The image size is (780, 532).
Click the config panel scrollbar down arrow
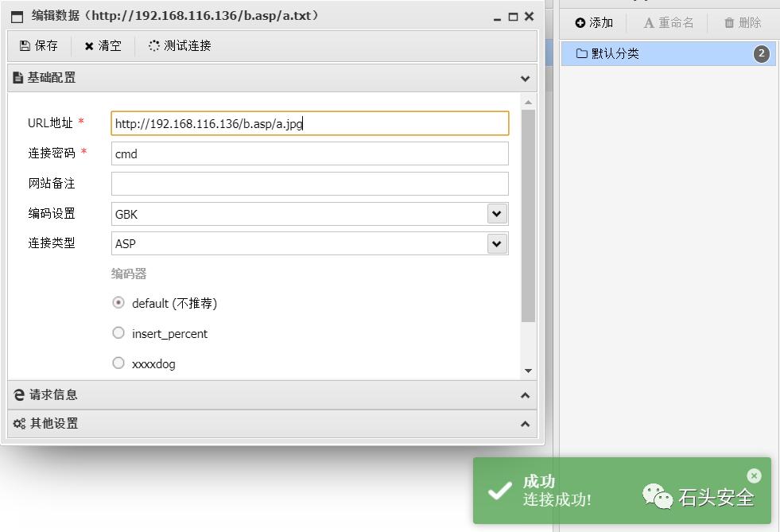point(528,371)
